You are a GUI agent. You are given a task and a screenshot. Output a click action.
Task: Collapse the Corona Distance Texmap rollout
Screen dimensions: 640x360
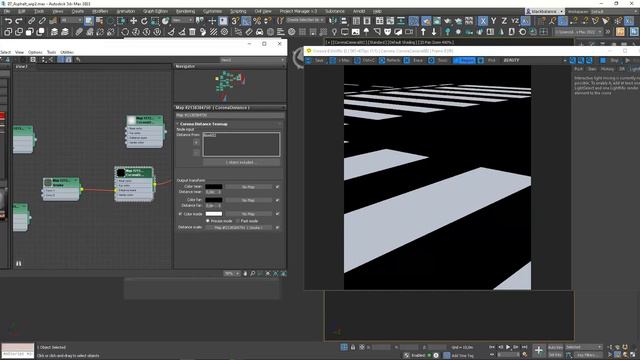204,124
